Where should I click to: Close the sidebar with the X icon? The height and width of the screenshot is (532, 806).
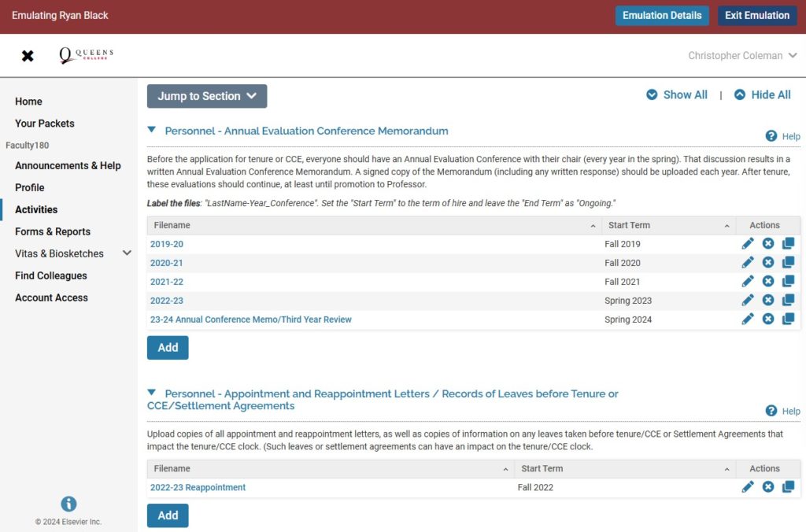click(28, 56)
